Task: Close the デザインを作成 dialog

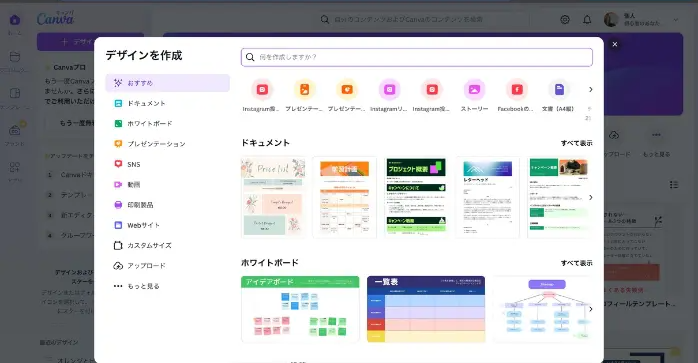Action: point(615,44)
